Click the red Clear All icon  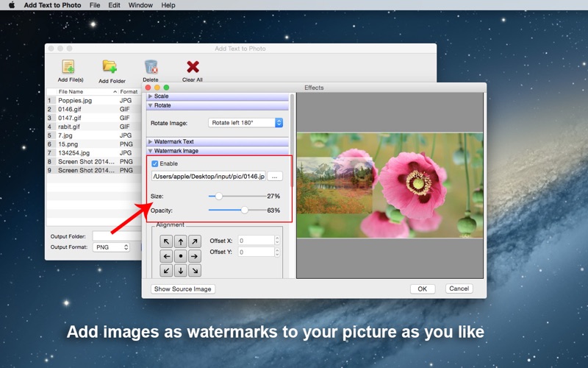point(193,67)
